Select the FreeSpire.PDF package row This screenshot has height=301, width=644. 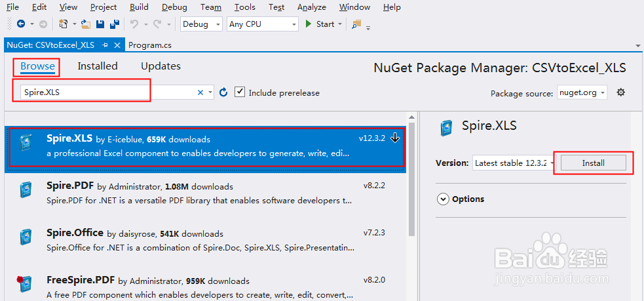tap(205, 285)
